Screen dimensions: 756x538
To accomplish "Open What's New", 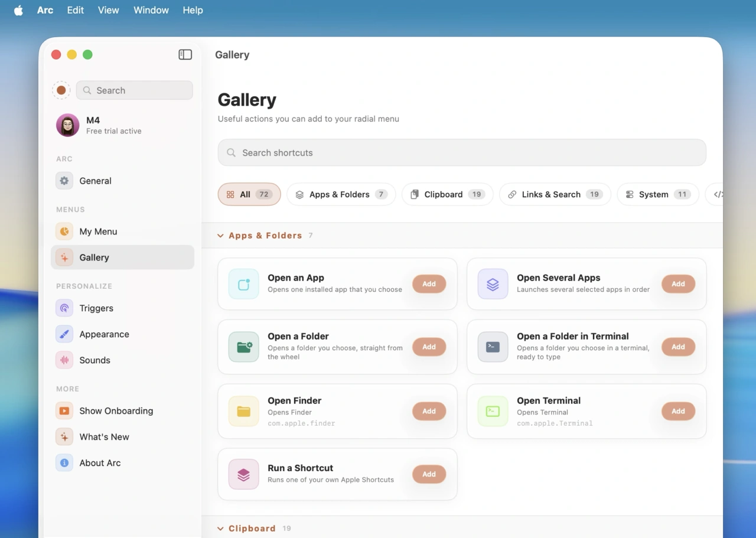I will point(123,437).
